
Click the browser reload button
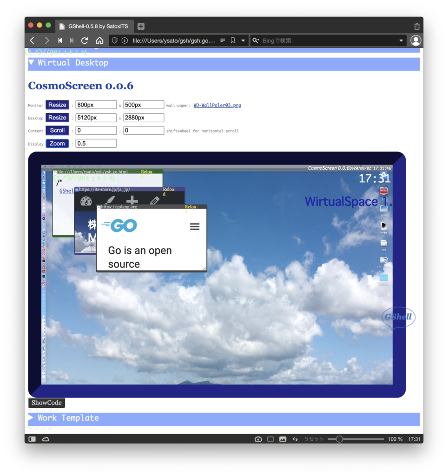tap(85, 40)
